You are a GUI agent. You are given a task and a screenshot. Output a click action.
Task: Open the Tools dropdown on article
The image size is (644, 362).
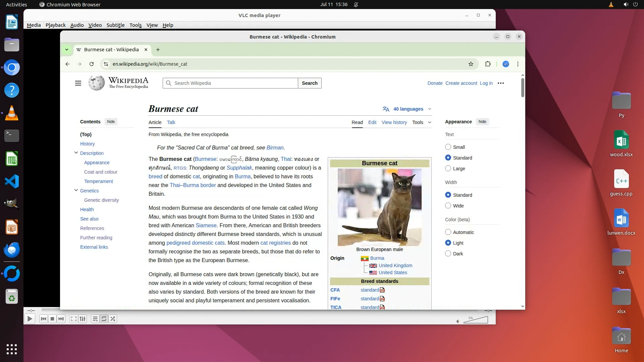coord(421,122)
